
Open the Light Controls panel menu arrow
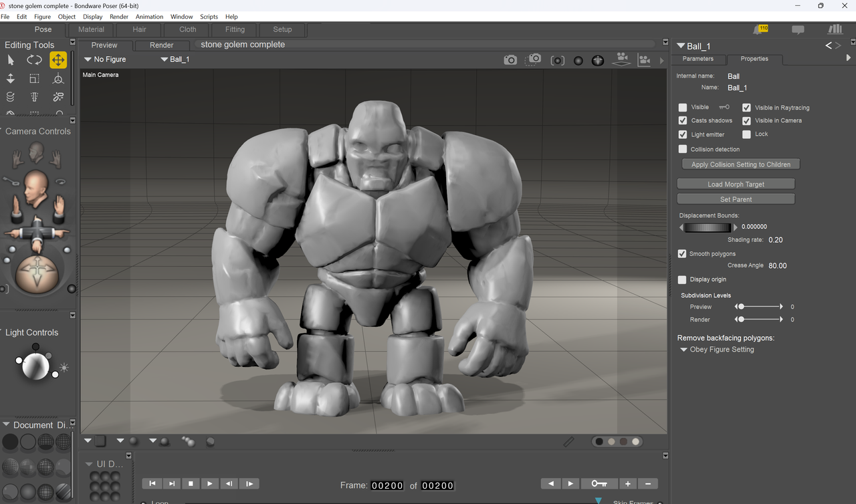click(72, 316)
